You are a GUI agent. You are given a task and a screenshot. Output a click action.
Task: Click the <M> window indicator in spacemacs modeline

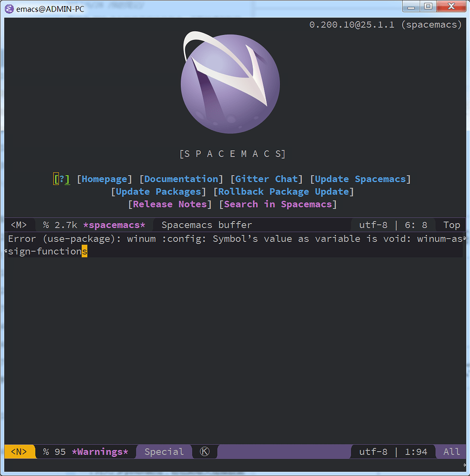[19, 225]
